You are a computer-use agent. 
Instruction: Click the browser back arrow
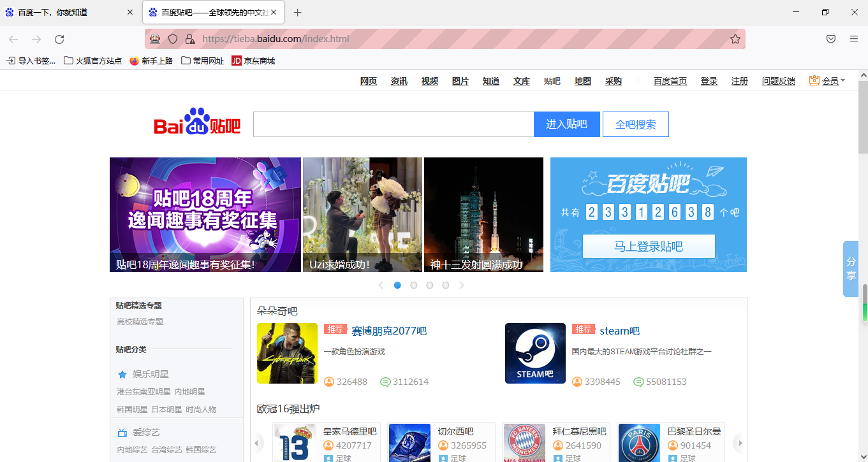[x=13, y=40]
